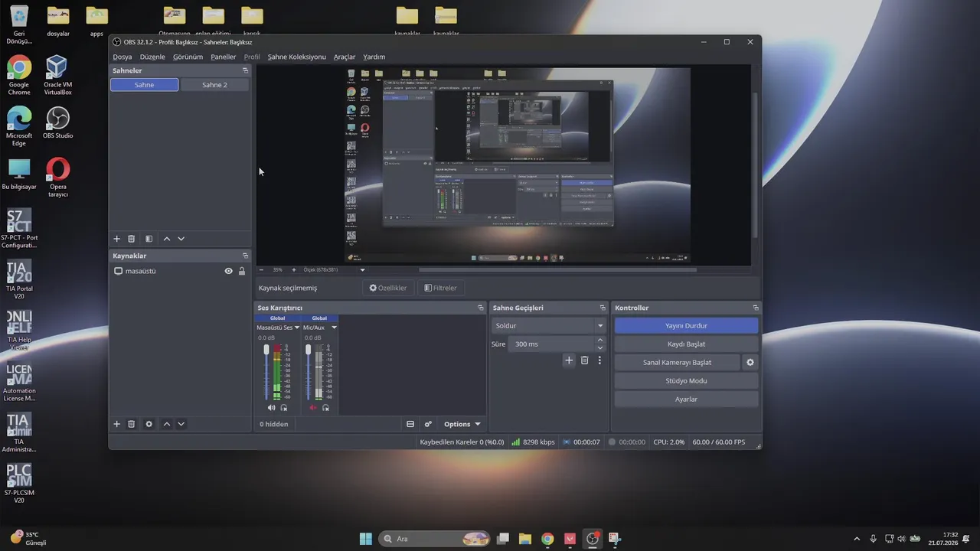Remove source with Kaynaklar trash icon

[x=132, y=424]
